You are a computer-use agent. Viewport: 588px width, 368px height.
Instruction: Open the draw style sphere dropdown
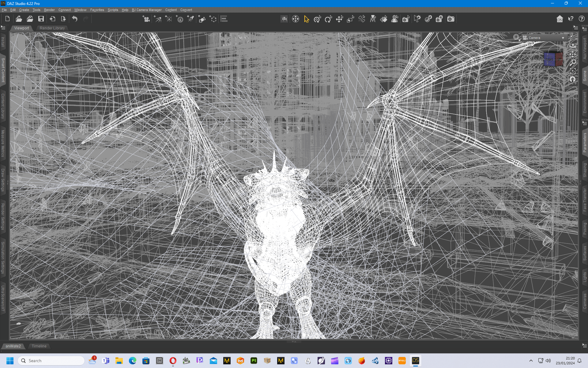pyautogui.click(x=516, y=37)
